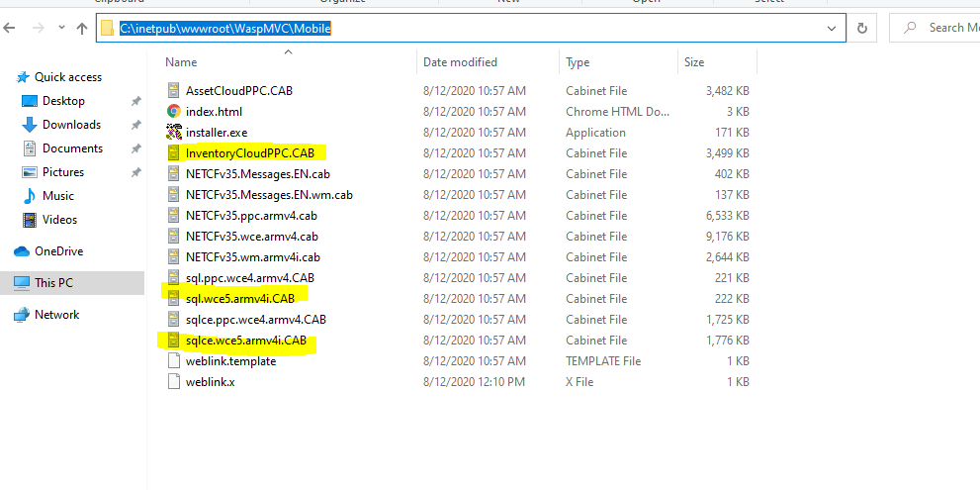
Task: Select the AssetCloudPPC.CAB file name
Action: [238, 91]
